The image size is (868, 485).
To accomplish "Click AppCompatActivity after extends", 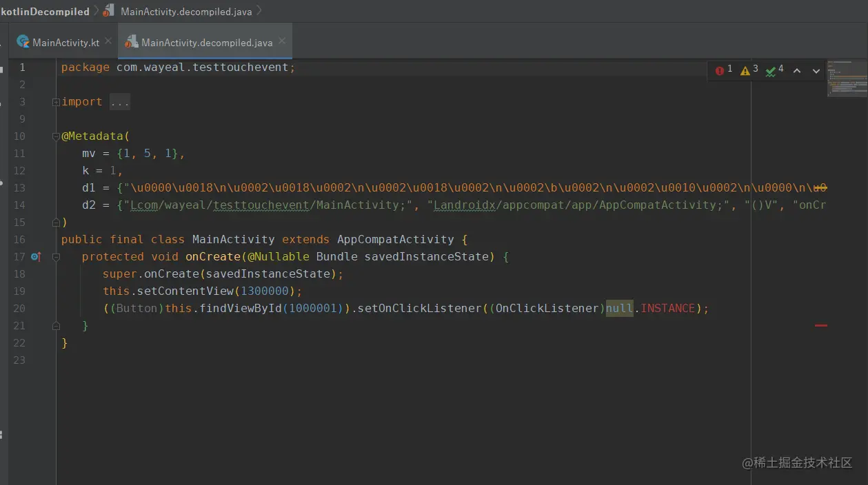I will click(x=396, y=240).
